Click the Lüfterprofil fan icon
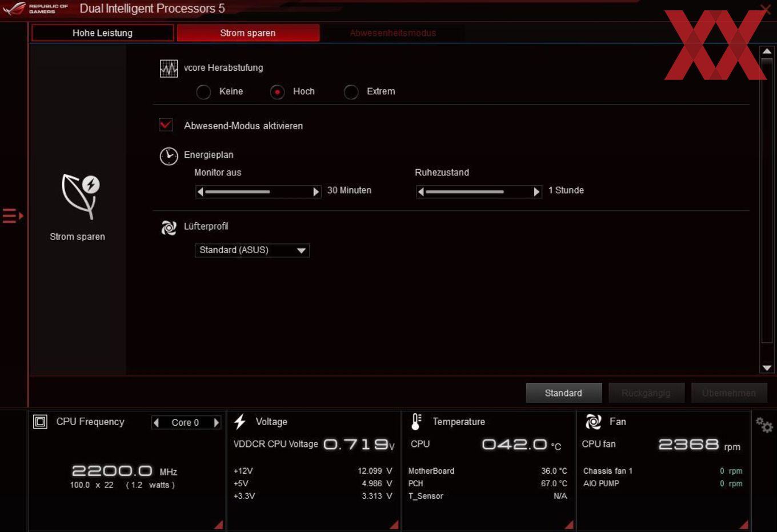Screen dimensions: 777x532 pyautogui.click(x=169, y=227)
